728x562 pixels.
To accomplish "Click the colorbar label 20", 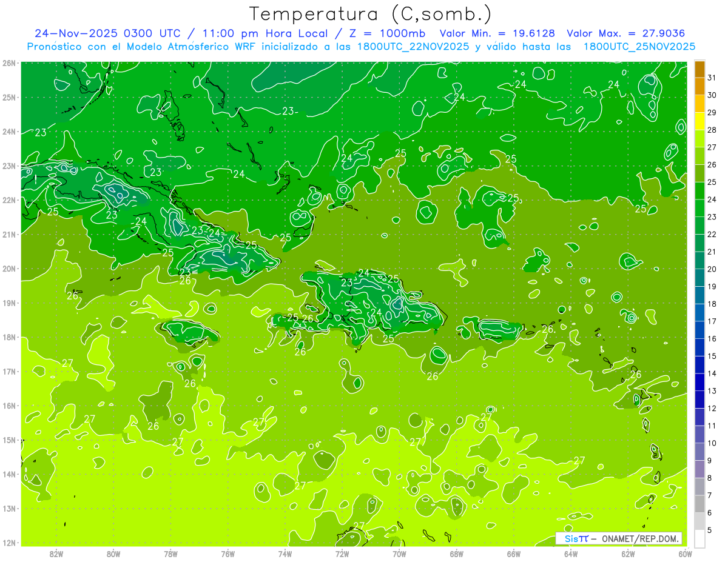I will [712, 269].
